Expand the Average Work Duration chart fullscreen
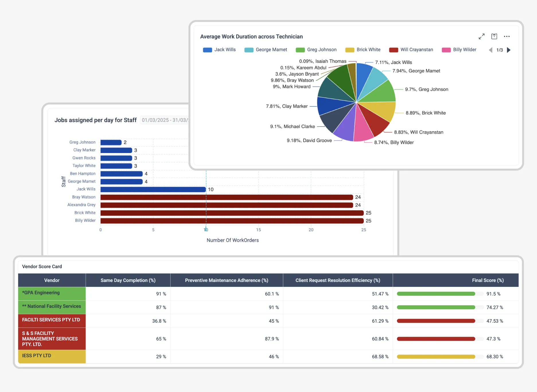This screenshot has height=392, width=537. click(481, 36)
